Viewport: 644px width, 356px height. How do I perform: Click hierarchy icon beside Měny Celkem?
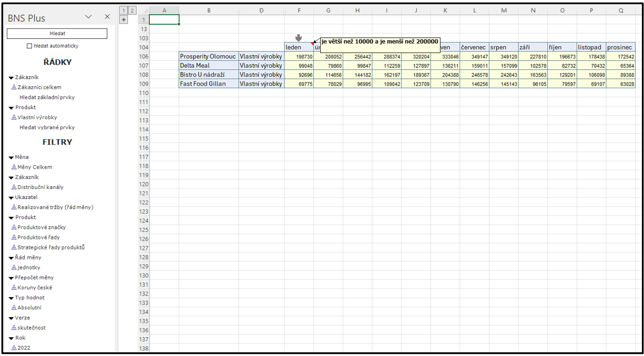coord(14,167)
